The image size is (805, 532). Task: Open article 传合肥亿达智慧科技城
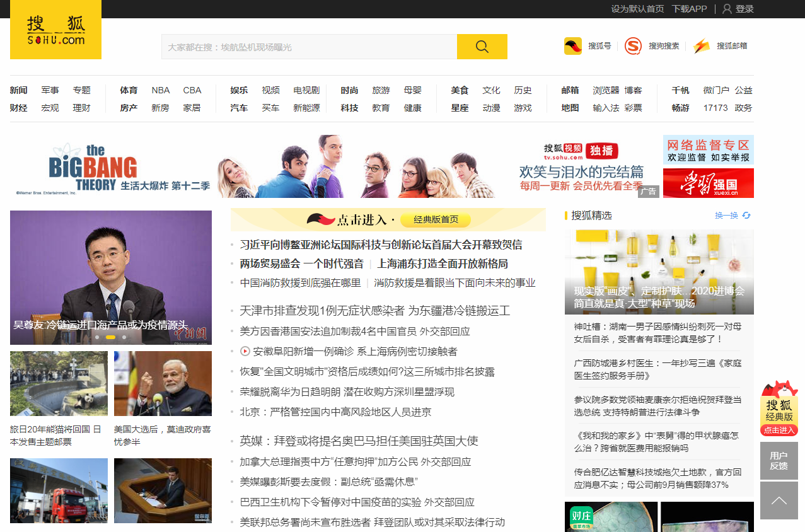[657, 478]
